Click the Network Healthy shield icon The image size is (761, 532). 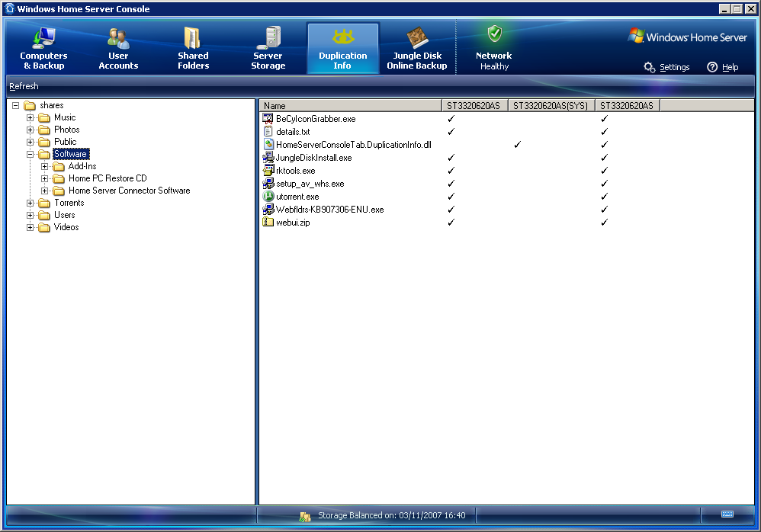(x=495, y=34)
